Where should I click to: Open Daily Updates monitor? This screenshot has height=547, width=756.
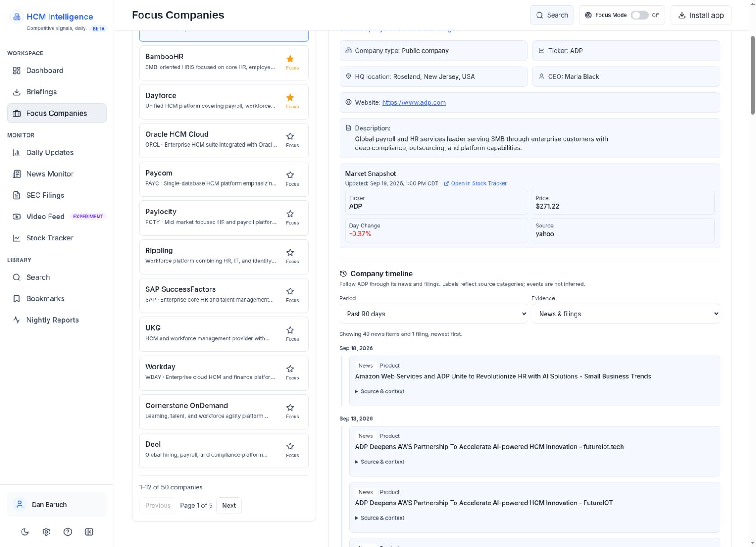pos(57,152)
